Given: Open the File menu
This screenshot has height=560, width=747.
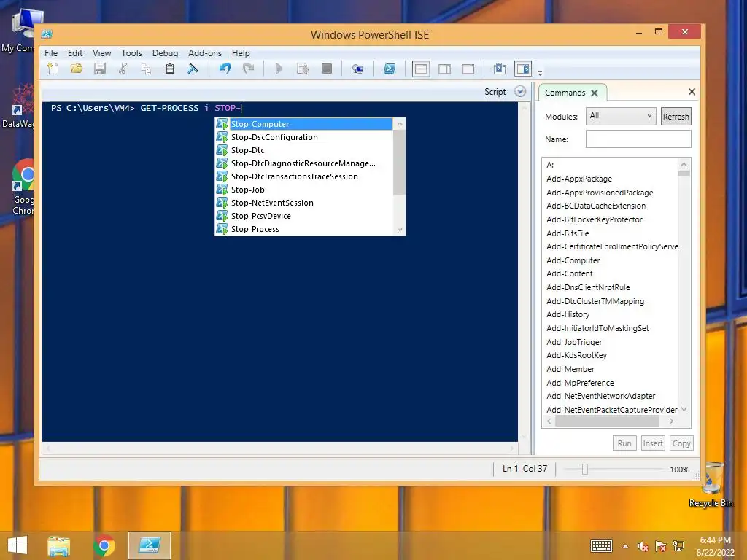Looking at the screenshot, I should pyautogui.click(x=51, y=52).
